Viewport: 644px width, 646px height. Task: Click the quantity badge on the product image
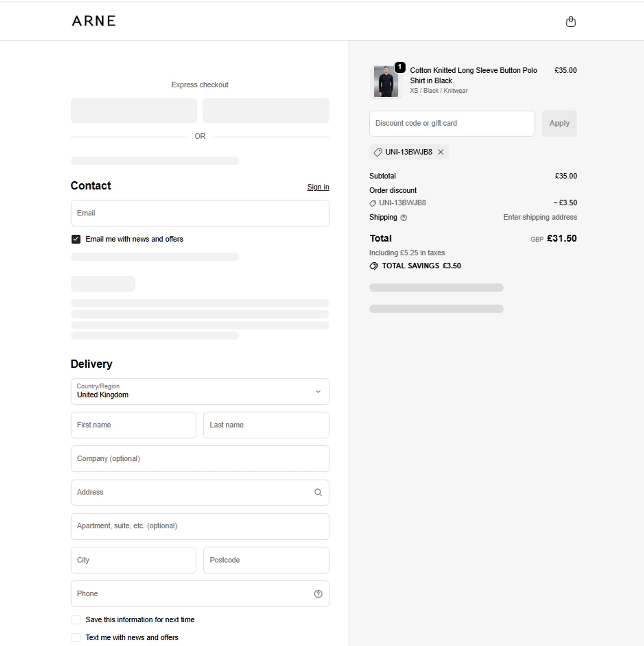[x=400, y=67]
